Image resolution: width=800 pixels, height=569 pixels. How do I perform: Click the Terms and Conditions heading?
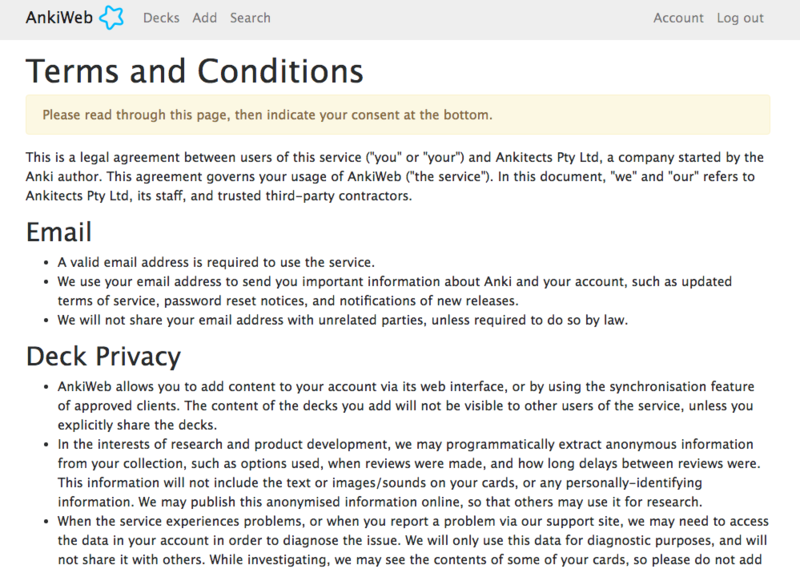[194, 71]
